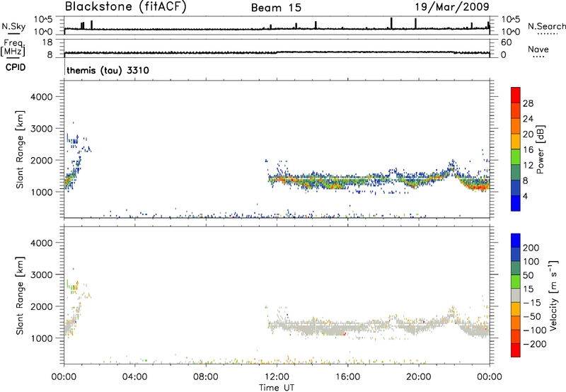
Task: Click the 'N.Sky' legend label
Action: (13, 26)
